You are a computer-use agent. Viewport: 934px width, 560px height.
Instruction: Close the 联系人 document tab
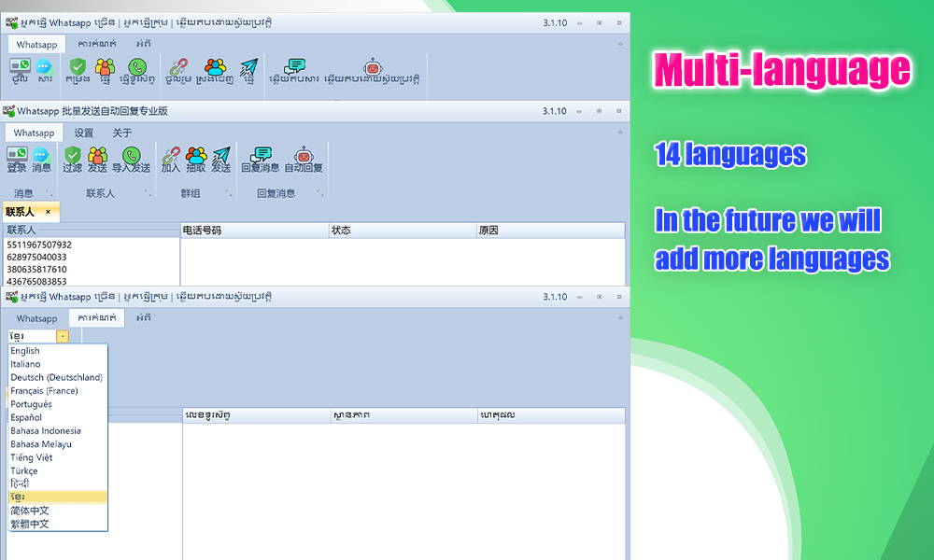pos(48,212)
